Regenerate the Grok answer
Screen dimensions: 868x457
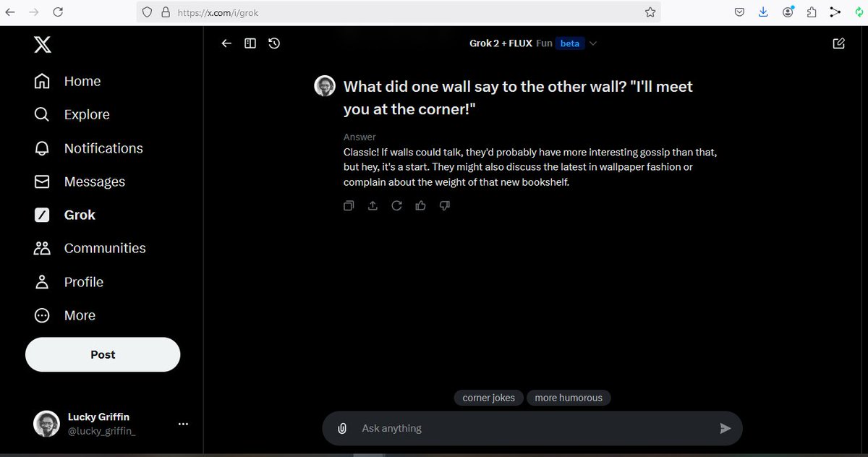[x=396, y=205]
